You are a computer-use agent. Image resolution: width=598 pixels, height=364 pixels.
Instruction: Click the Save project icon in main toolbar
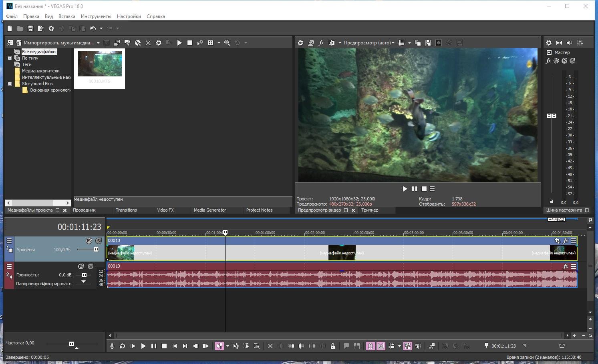(30, 28)
